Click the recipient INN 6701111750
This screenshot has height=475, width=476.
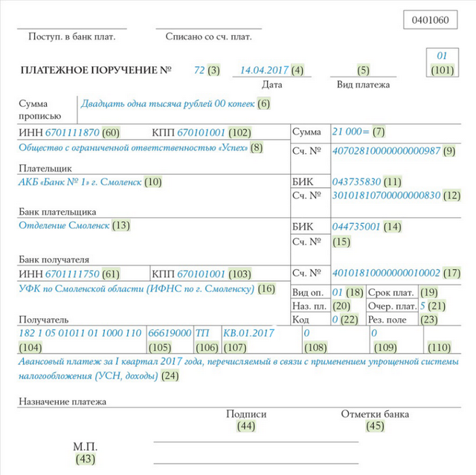pyautogui.click(x=72, y=274)
